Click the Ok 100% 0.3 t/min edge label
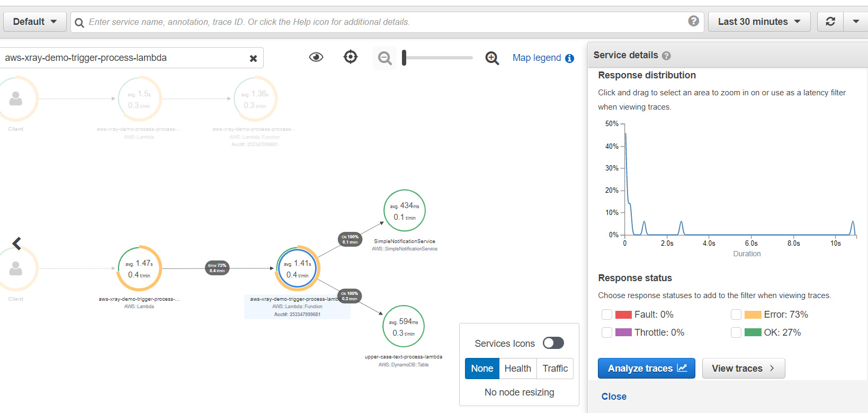 click(350, 295)
